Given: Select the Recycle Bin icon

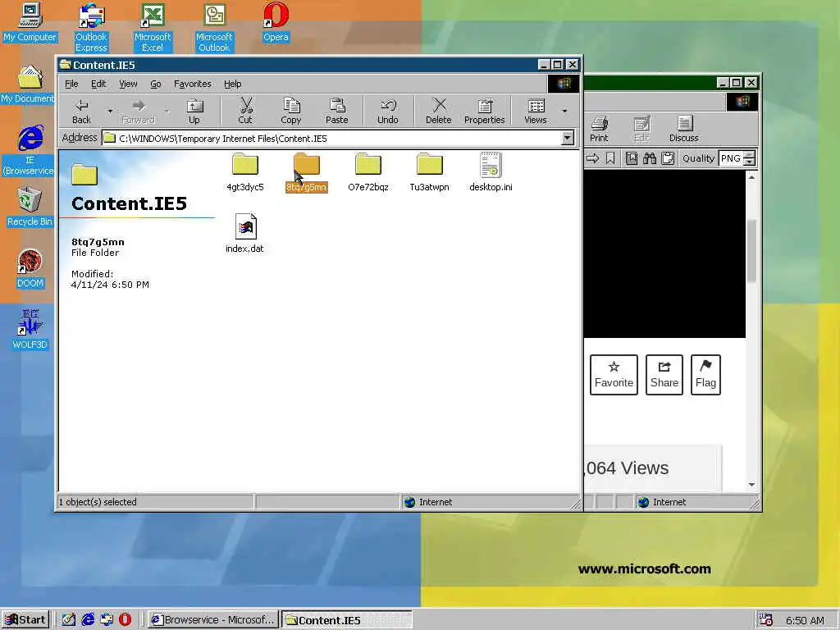Looking at the screenshot, I should (x=30, y=208).
